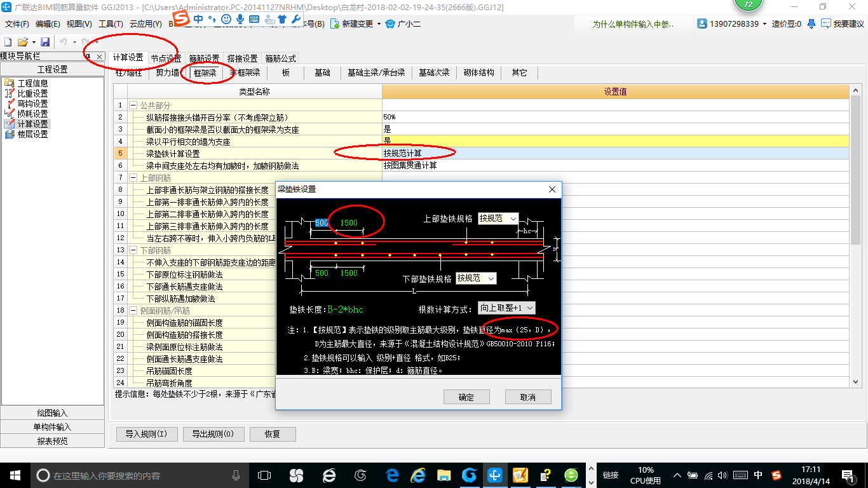Open 工程信息 in navigation panel

pos(32,83)
